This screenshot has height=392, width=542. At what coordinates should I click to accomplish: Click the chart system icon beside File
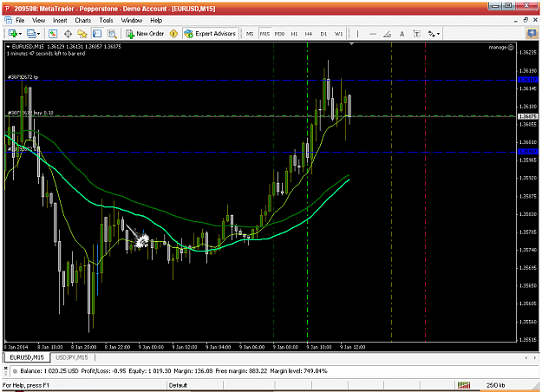click(8, 21)
